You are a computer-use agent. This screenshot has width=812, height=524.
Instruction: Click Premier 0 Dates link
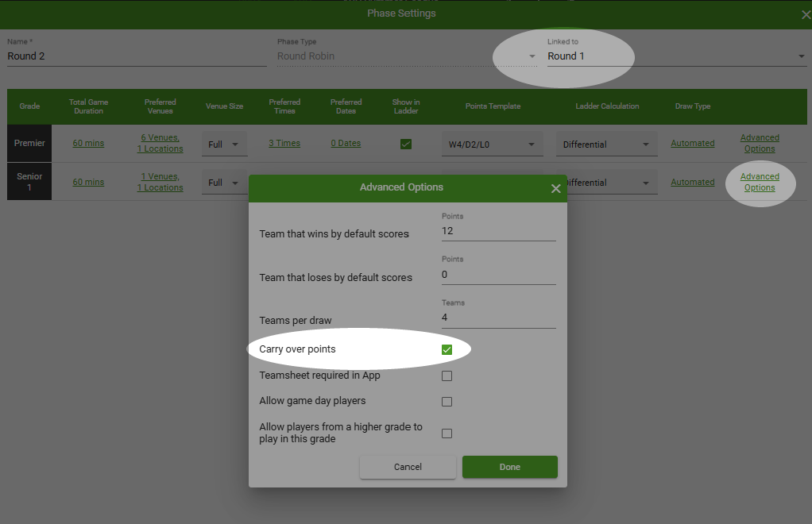tap(346, 143)
